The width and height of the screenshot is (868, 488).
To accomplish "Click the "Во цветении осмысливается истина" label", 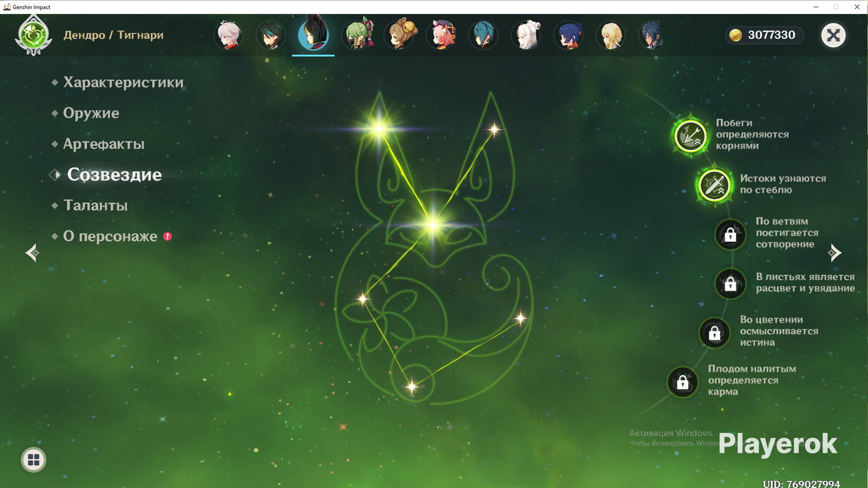I will pyautogui.click(x=779, y=331).
